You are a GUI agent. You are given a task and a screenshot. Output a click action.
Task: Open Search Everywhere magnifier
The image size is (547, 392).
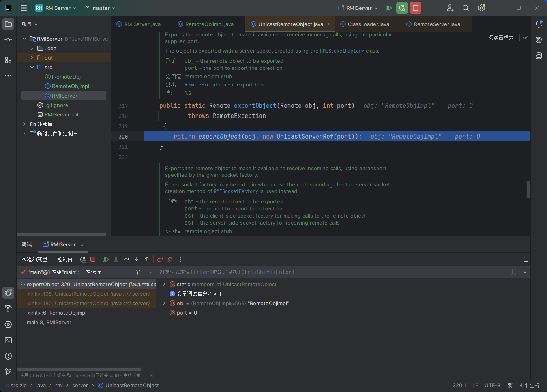466,8
